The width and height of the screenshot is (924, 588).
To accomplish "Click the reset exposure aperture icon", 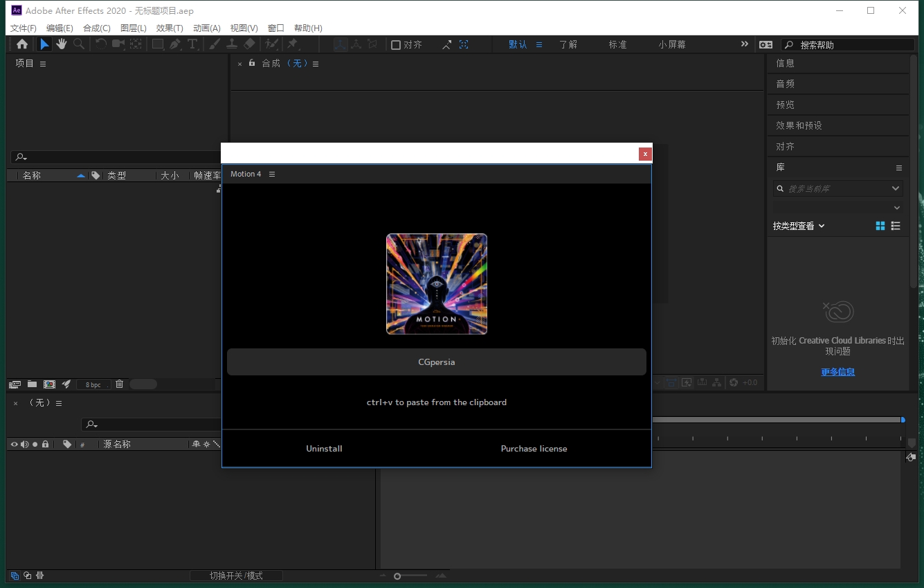I will 734,382.
